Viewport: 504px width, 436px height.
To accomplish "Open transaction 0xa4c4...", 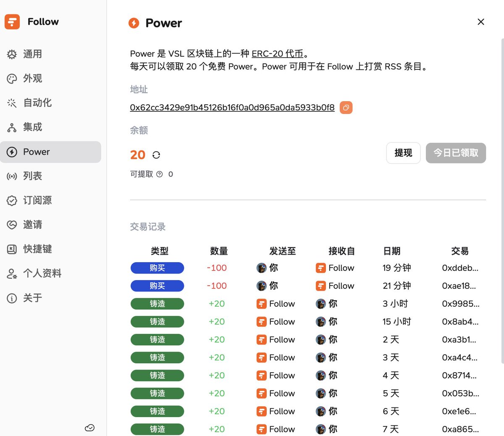I will coord(459,358).
